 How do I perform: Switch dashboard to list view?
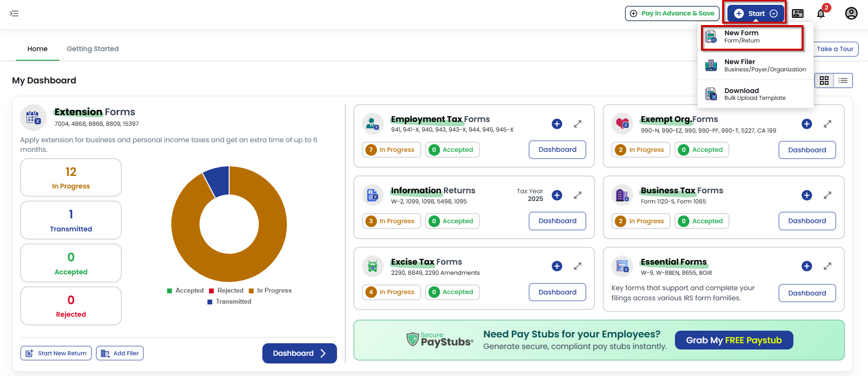(843, 81)
